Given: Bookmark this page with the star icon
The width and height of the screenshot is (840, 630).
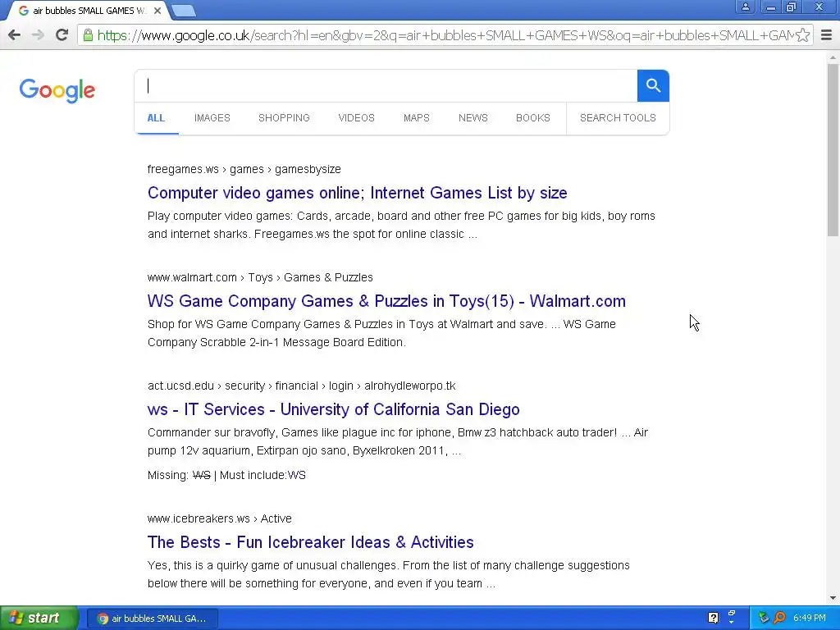Looking at the screenshot, I should (802, 35).
